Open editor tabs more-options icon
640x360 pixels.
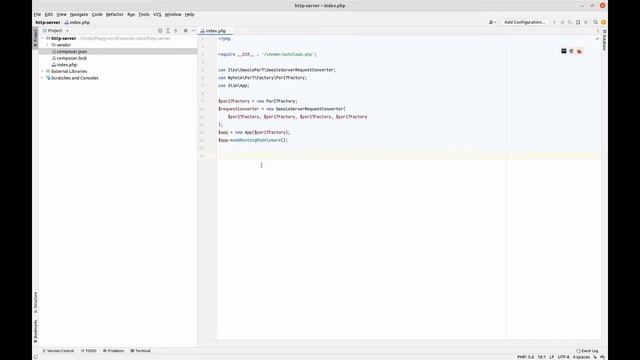click(x=598, y=31)
